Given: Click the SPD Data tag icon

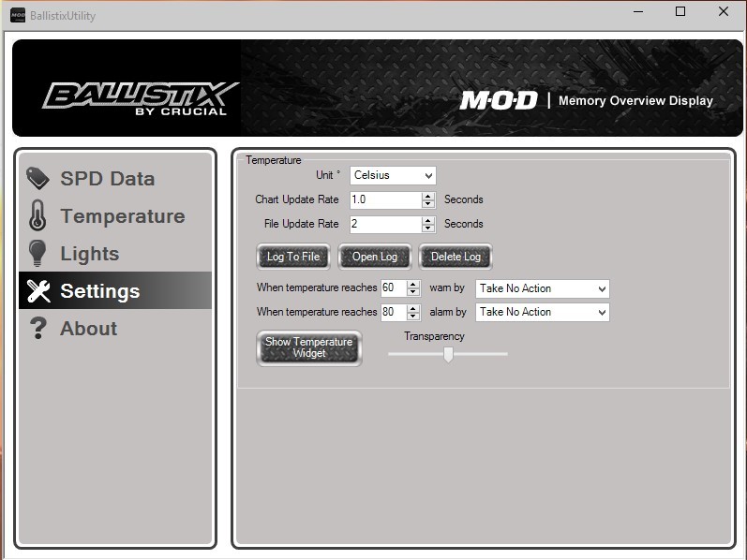Looking at the screenshot, I should 37,179.
